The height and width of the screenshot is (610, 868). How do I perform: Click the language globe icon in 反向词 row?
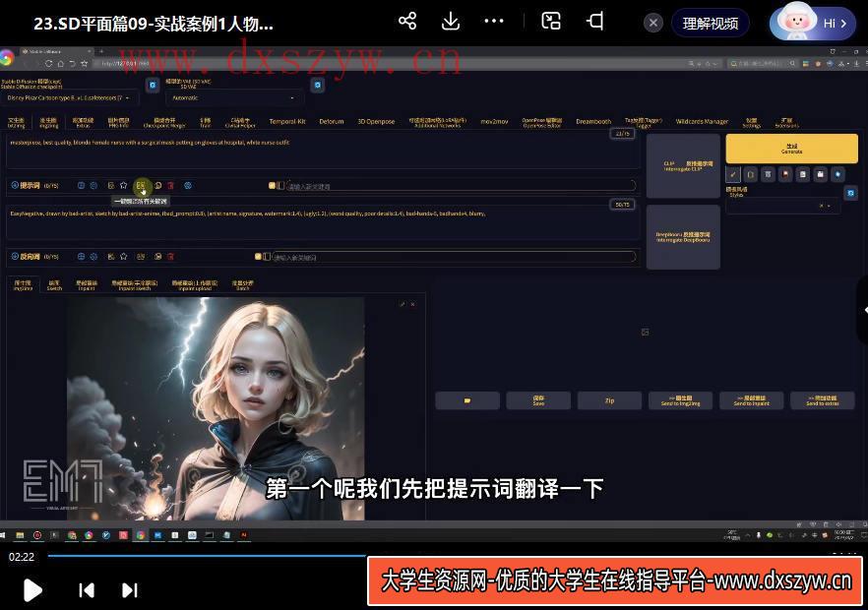pos(82,256)
